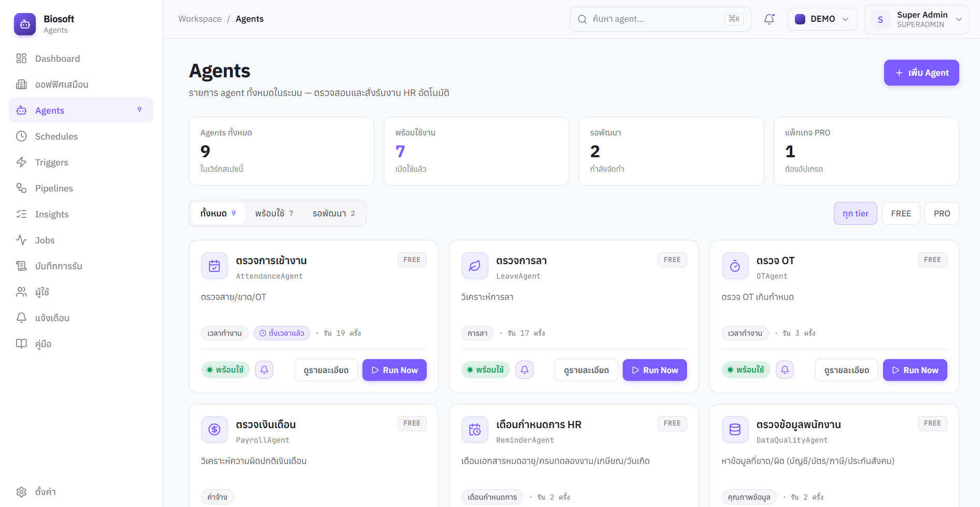
Task: Filter agents by PRO tier
Action: click(x=942, y=213)
